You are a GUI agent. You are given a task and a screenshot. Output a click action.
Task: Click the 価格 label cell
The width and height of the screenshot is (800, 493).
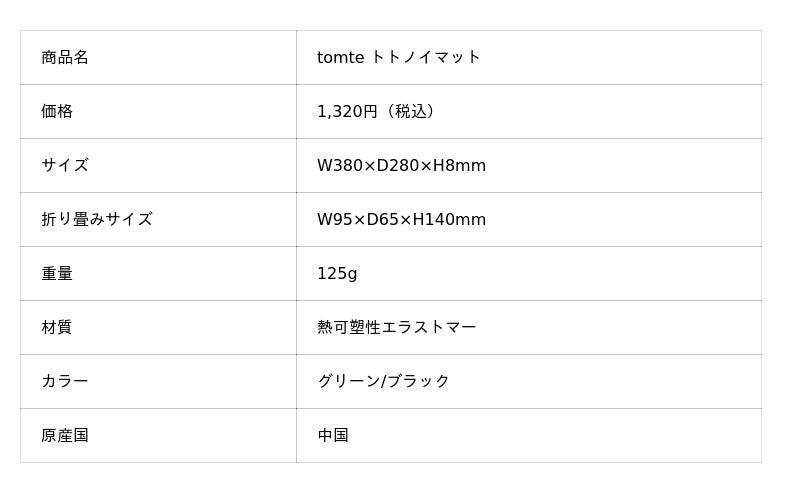[x=57, y=111]
